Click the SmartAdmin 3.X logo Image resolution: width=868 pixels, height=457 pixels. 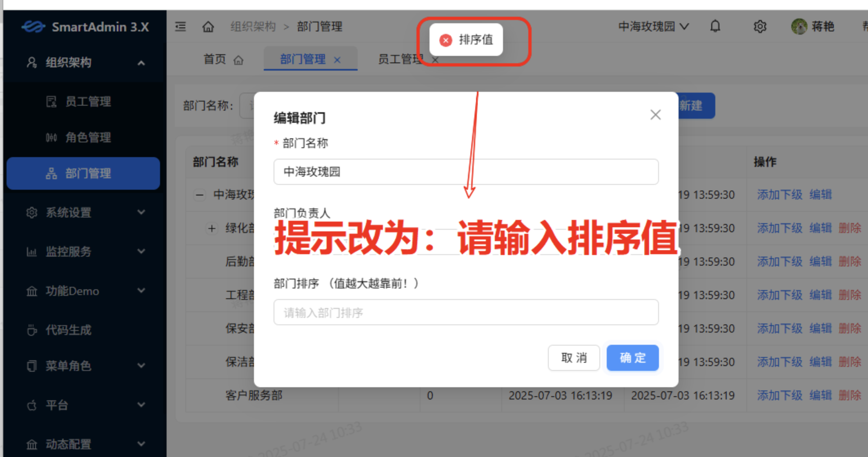pyautogui.click(x=85, y=27)
